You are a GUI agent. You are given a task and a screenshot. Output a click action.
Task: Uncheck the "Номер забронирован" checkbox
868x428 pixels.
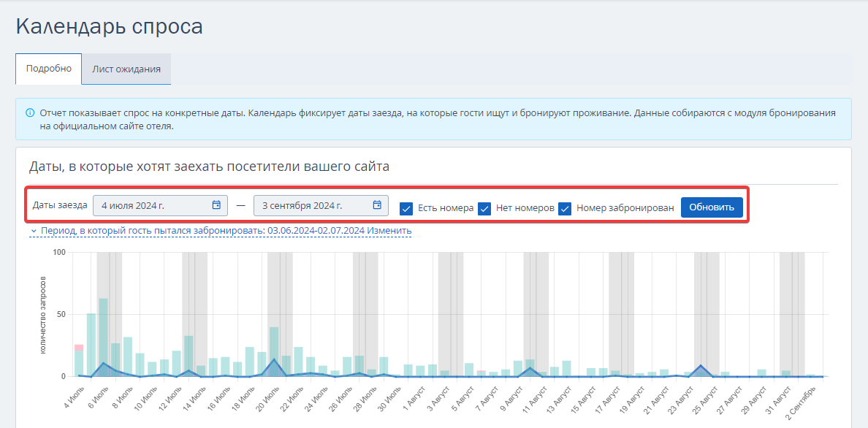[565, 209]
